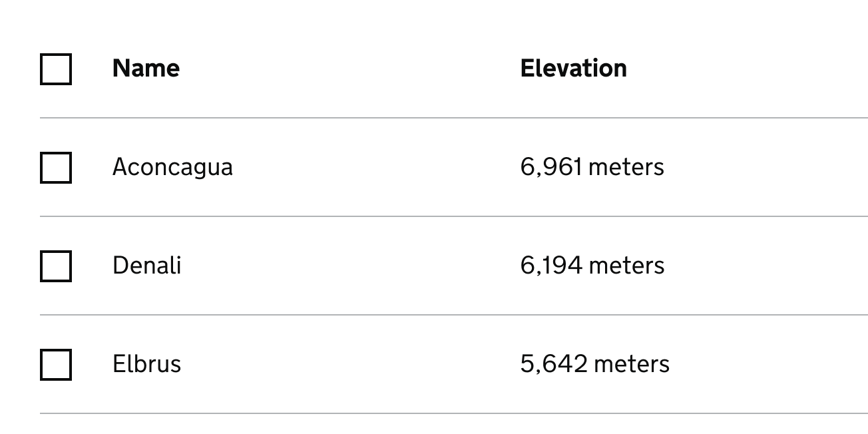Viewport: 868px width, 434px height.
Task: Click the 5,642 elevation figure
Action: coord(554,364)
